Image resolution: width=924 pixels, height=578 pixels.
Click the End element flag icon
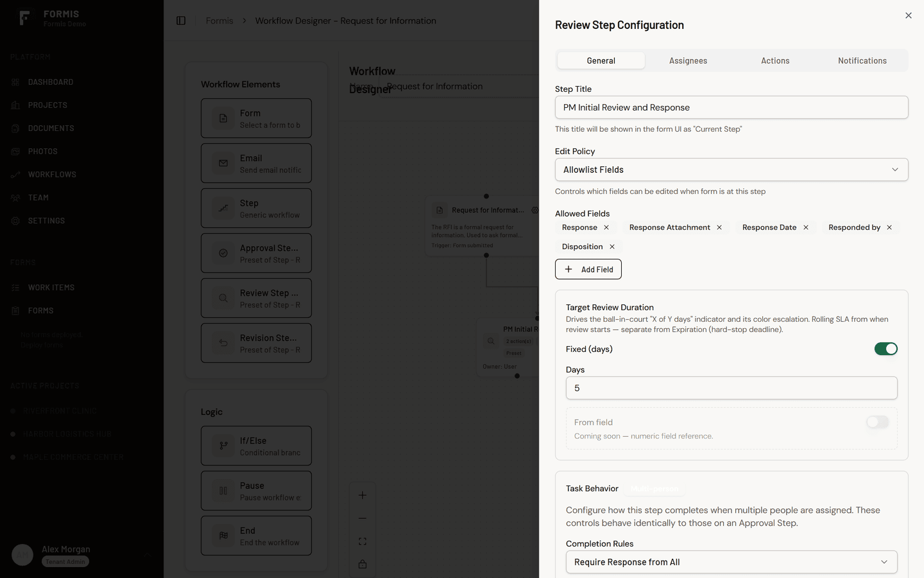click(x=223, y=536)
